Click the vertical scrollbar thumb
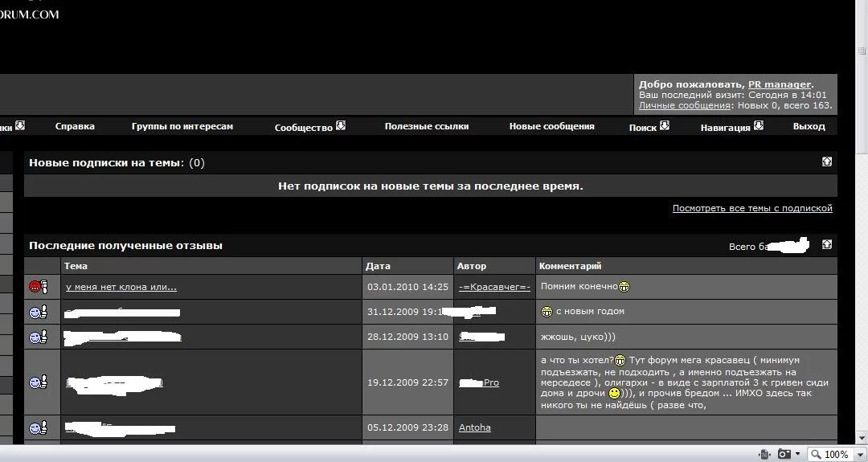 (x=862, y=77)
